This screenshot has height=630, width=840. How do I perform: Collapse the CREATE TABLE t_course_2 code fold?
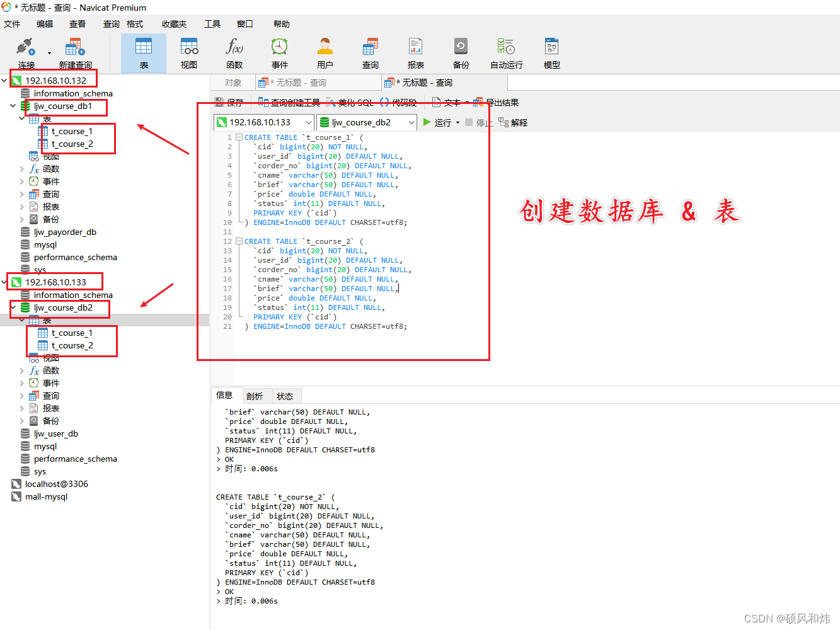239,241
